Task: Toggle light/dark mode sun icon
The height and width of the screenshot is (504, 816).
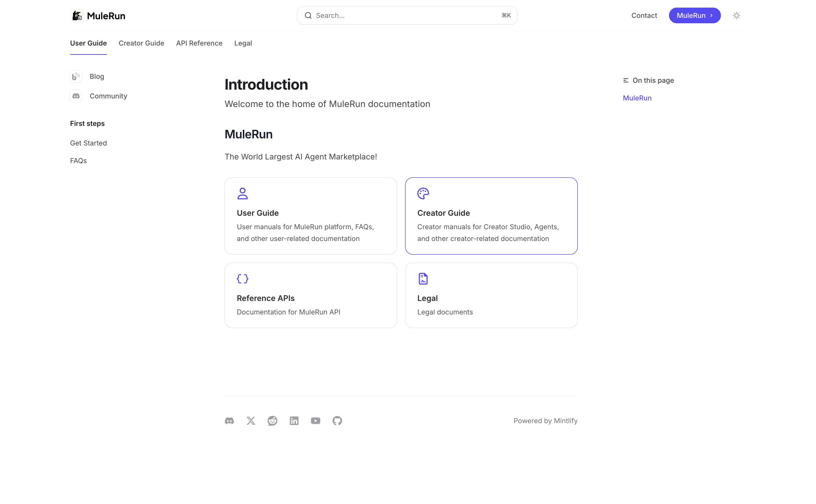Action: (736, 15)
